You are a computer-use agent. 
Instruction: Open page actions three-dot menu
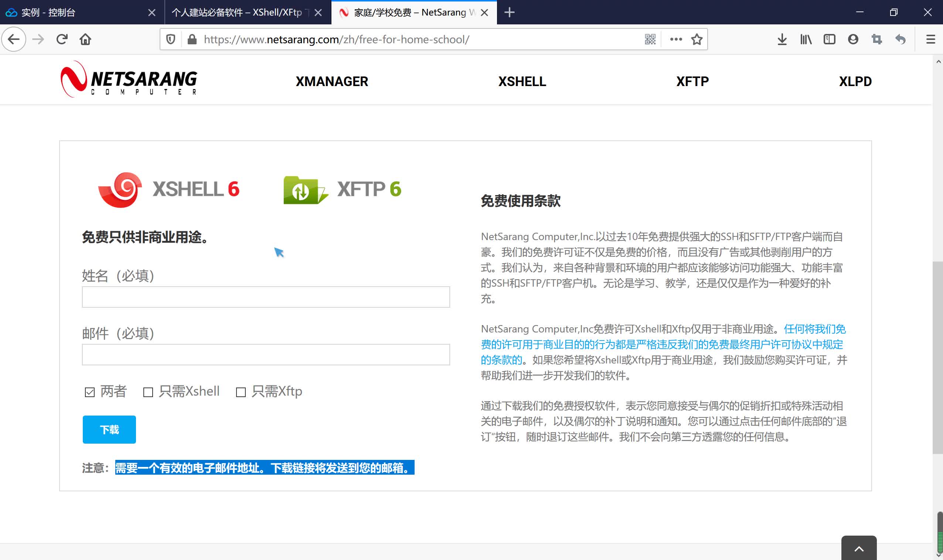[676, 39]
